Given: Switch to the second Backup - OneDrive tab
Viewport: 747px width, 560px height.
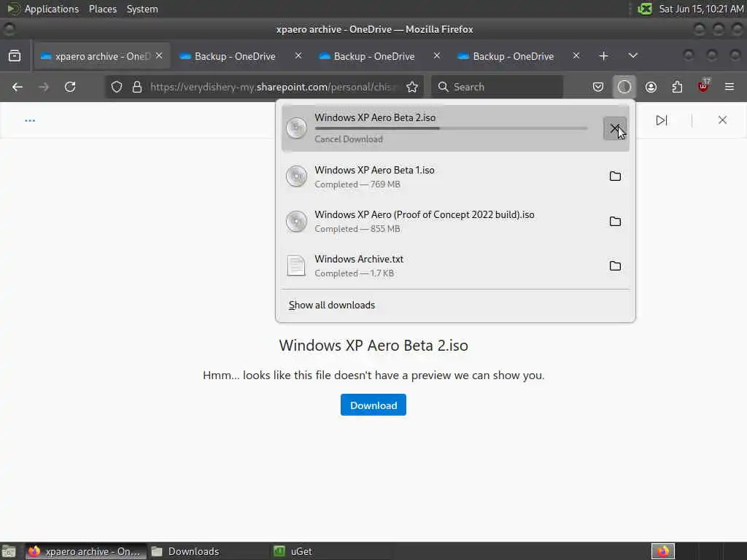Looking at the screenshot, I should (234, 56).
